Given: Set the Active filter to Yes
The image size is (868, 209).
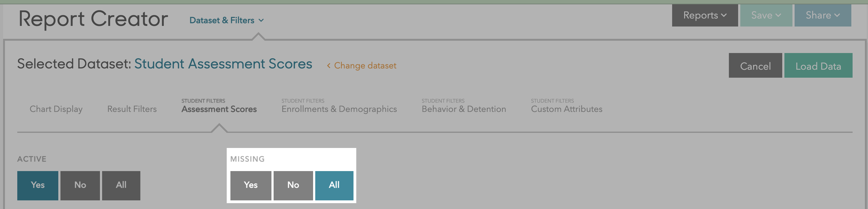Looking at the screenshot, I should coord(38,186).
